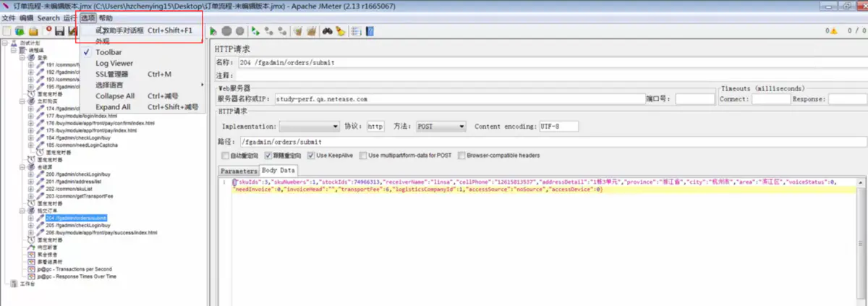Click the Response timeout field
868x306 pixels.
[847, 99]
